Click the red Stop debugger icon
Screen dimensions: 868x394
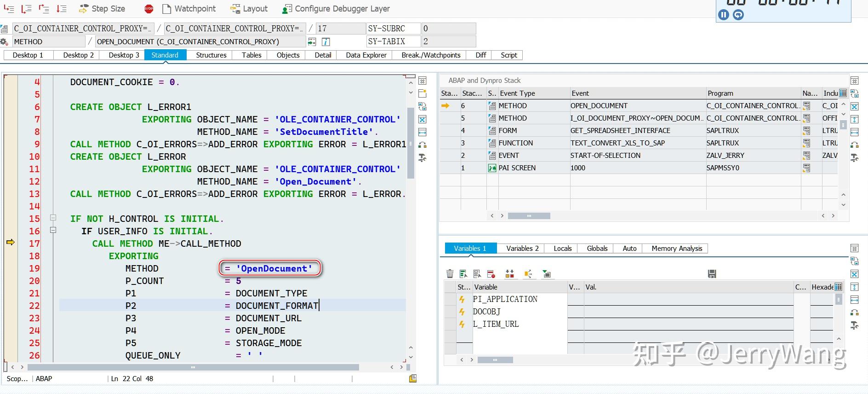(148, 9)
